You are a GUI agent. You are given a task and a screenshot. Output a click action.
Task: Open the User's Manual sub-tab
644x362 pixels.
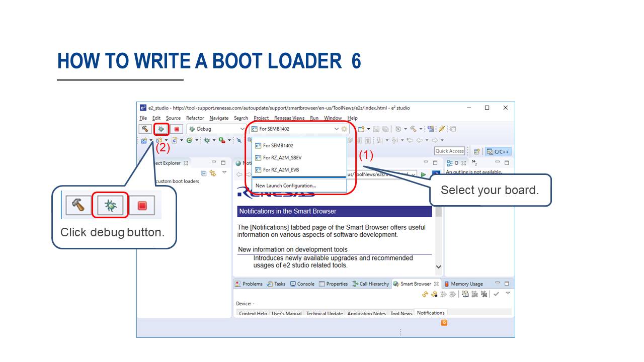pyautogui.click(x=287, y=313)
